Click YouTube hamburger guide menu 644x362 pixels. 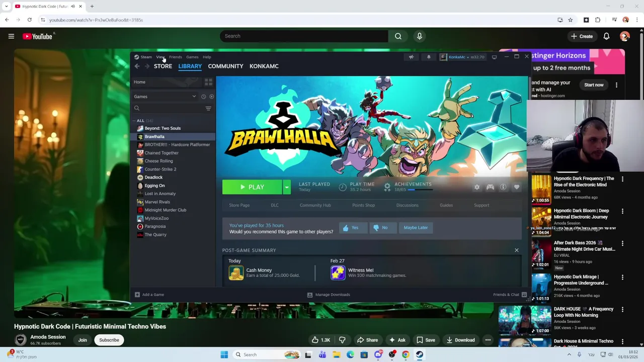[x=11, y=36]
